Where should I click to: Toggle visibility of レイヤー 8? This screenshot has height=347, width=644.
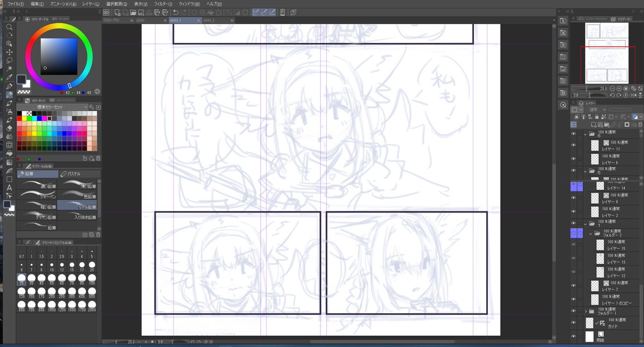[x=573, y=198]
